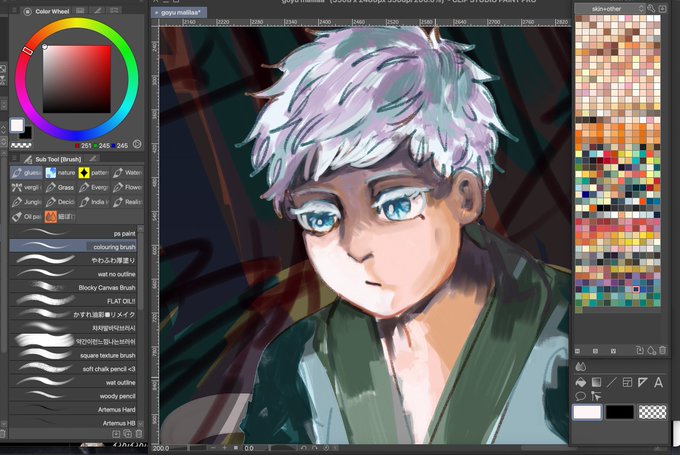Select Watercolor brush group

[x=127, y=173]
